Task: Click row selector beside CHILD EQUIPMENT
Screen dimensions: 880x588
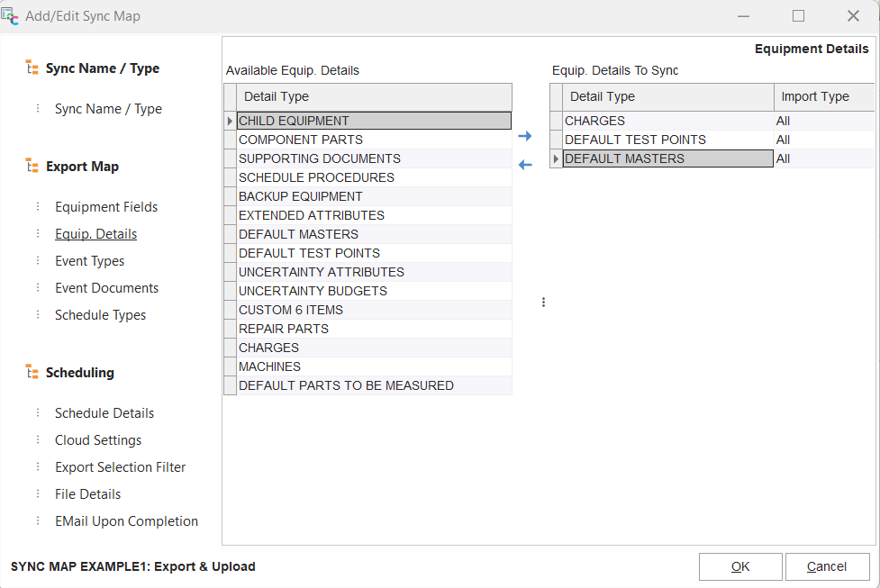Action: point(230,121)
